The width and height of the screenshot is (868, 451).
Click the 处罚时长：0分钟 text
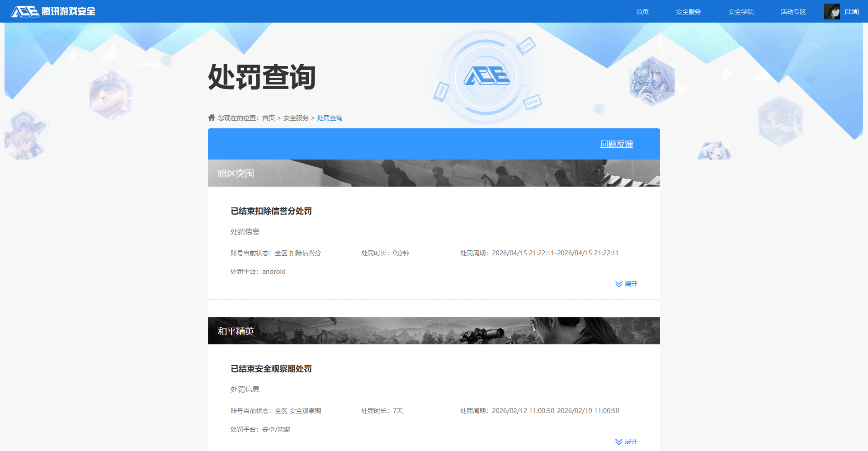coord(385,253)
